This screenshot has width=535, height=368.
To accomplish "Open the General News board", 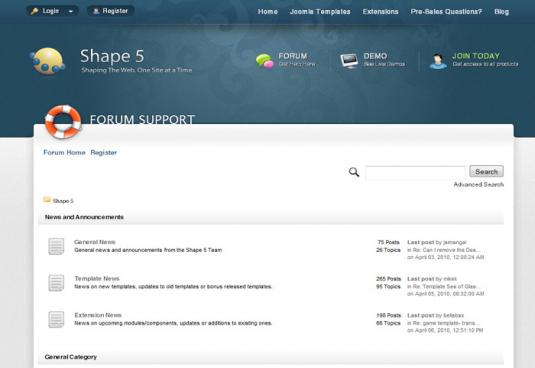I will click(95, 242).
